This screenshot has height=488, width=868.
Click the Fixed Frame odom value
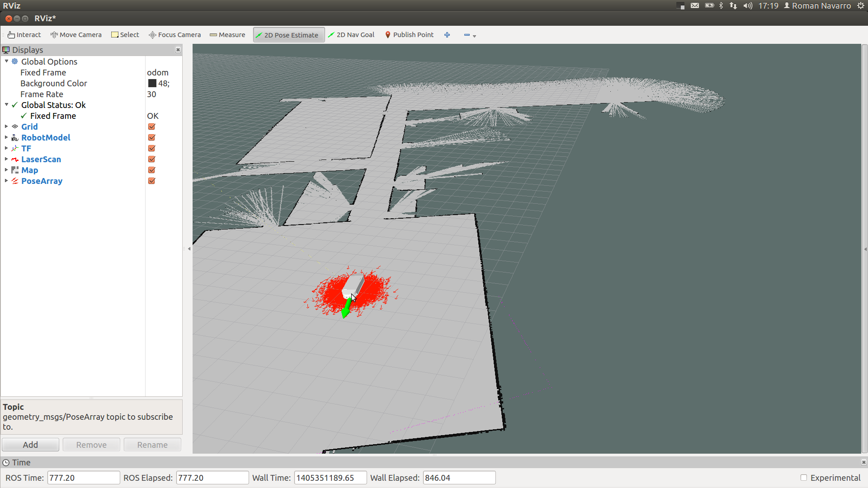pyautogui.click(x=158, y=72)
